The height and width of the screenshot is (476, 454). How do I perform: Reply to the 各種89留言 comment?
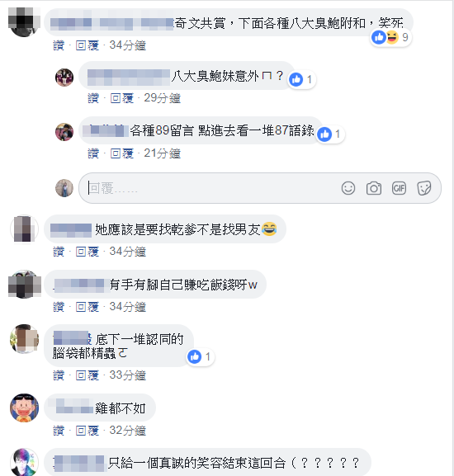coord(122,153)
